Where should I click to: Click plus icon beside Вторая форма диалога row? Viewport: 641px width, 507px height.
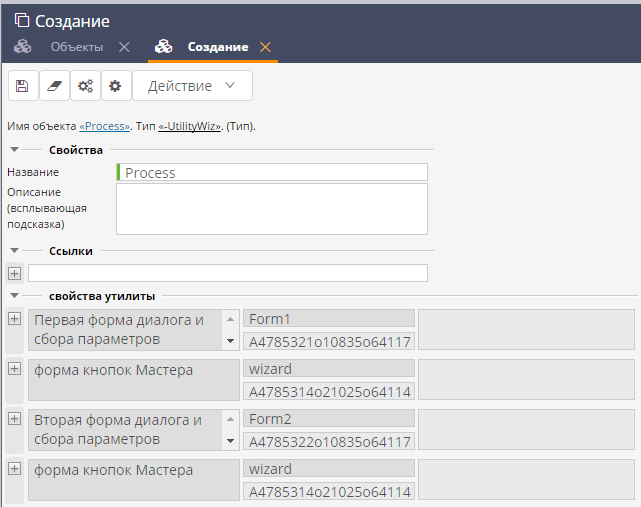14,419
